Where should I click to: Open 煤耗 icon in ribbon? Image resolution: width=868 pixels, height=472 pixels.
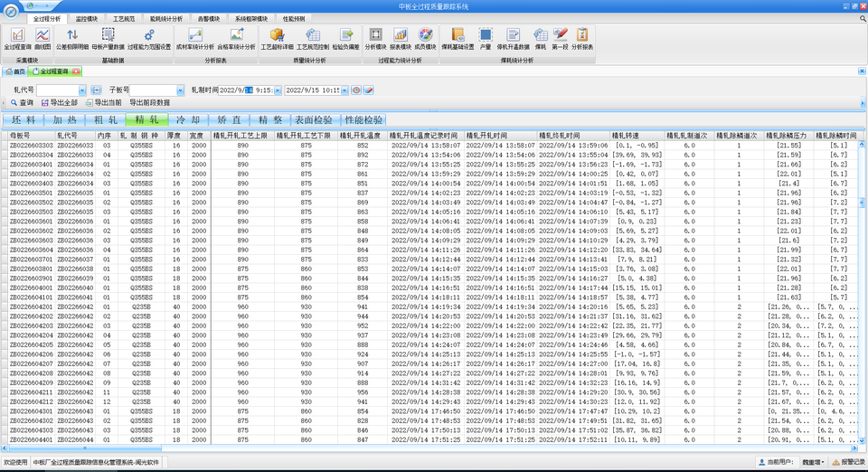pos(541,39)
